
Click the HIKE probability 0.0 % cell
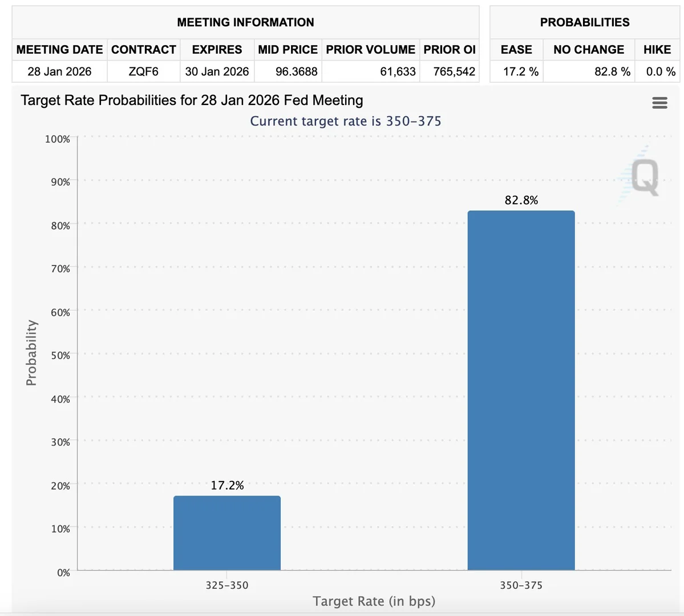(660, 72)
